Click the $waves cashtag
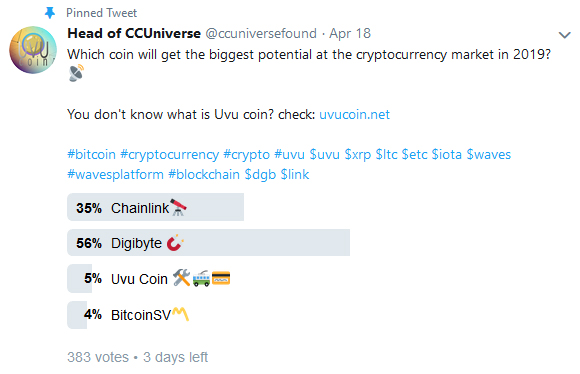 pos(488,154)
